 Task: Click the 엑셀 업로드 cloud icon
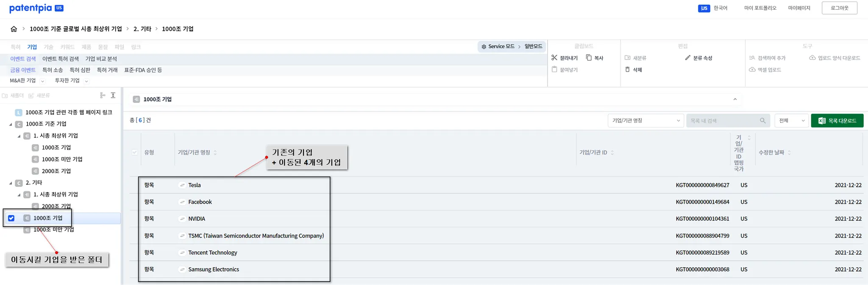point(752,69)
